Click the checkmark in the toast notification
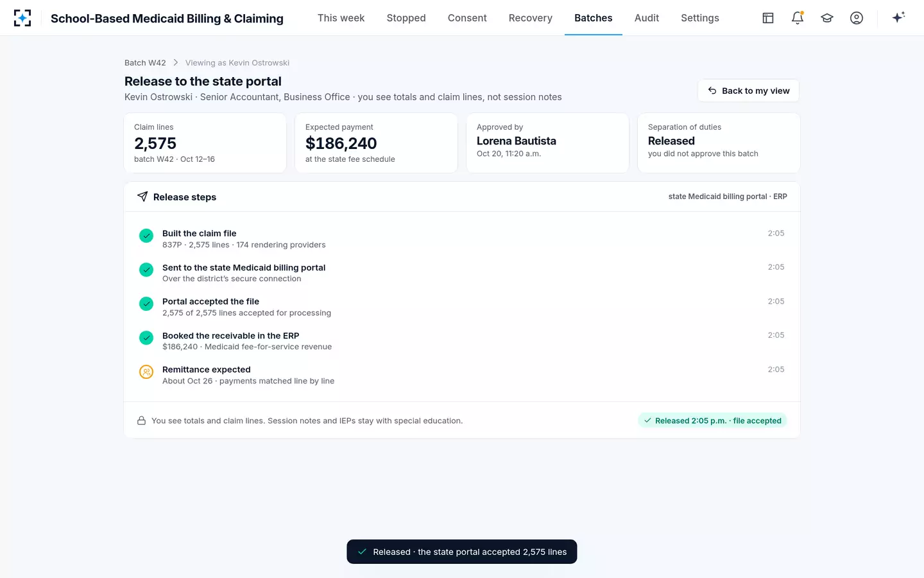 coord(362,552)
